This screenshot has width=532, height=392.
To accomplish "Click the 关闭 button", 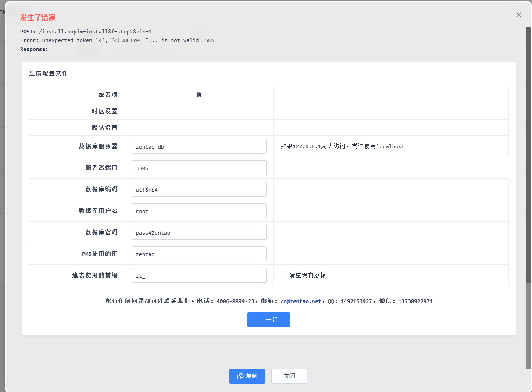I will [x=289, y=376].
